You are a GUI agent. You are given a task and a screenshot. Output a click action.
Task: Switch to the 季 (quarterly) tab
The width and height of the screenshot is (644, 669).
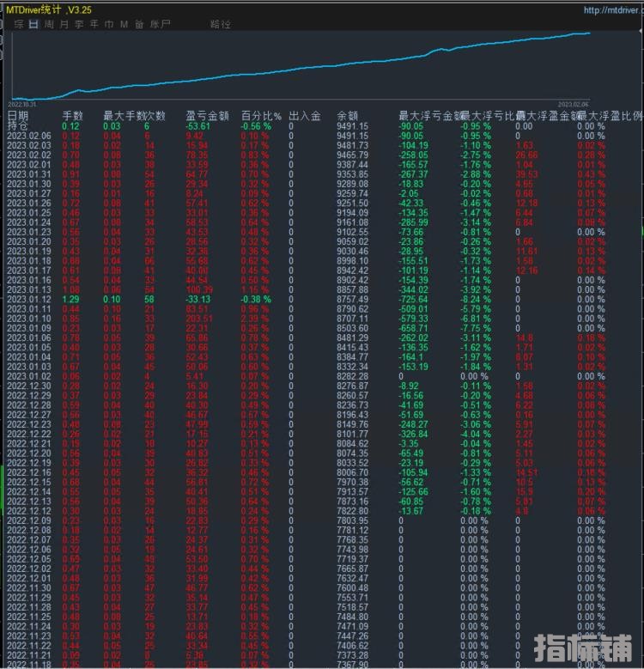click(79, 25)
